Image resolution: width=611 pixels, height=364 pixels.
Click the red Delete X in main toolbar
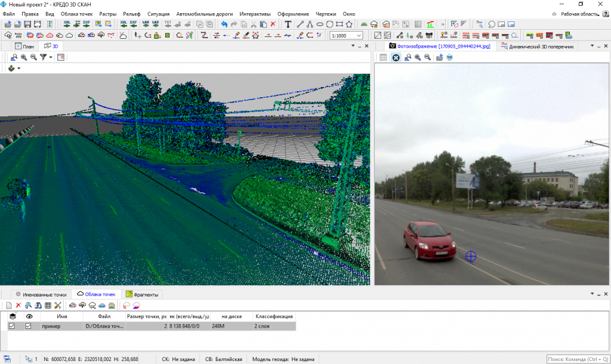[273, 24]
